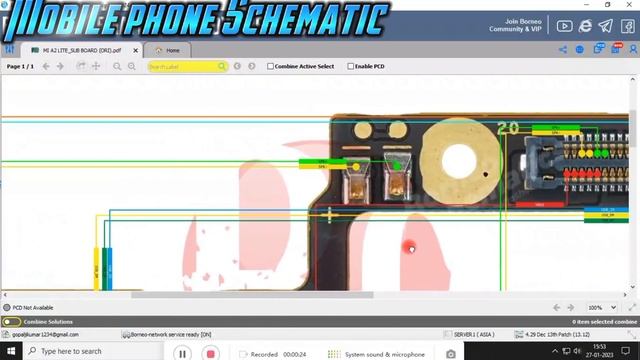This screenshot has height=360, width=640.
Task: Click the vertical scrollbar up arrow
Action: coord(633,79)
